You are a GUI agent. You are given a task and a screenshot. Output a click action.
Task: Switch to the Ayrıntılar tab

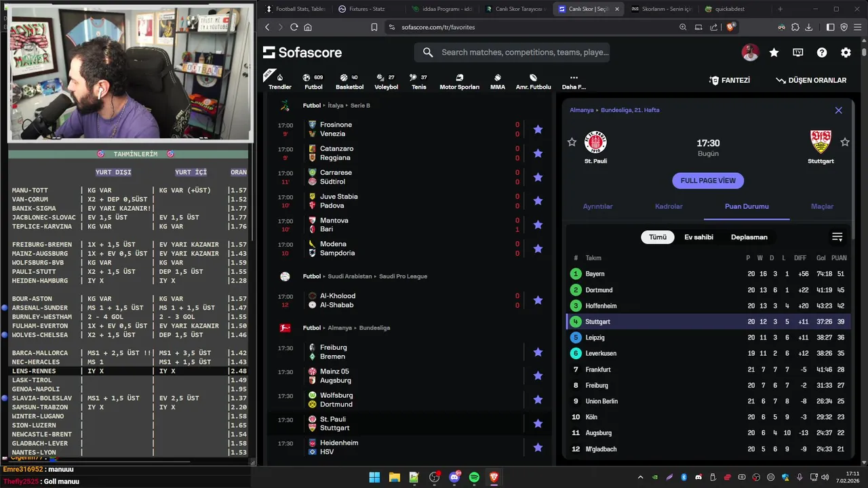pos(597,206)
